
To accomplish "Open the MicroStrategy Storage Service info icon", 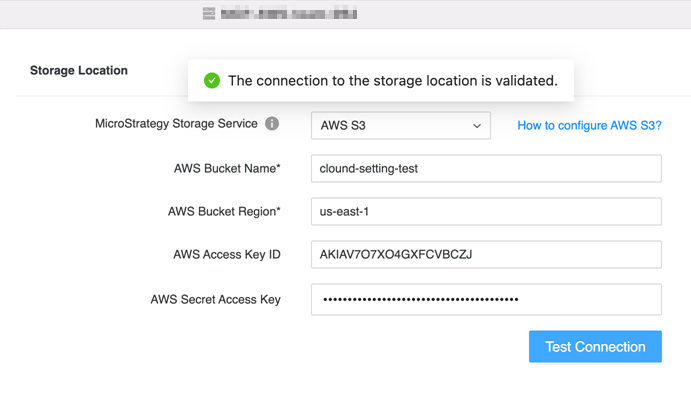I will tap(272, 124).
